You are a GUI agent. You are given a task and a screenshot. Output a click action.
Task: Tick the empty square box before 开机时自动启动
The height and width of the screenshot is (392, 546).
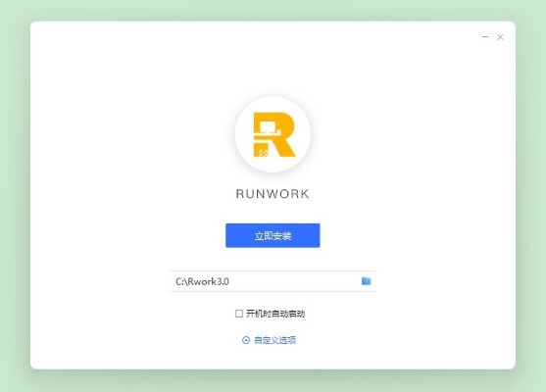239,314
